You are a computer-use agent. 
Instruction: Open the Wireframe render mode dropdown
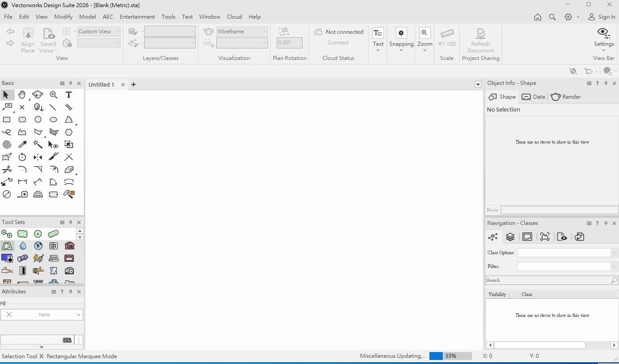pyautogui.click(x=242, y=32)
